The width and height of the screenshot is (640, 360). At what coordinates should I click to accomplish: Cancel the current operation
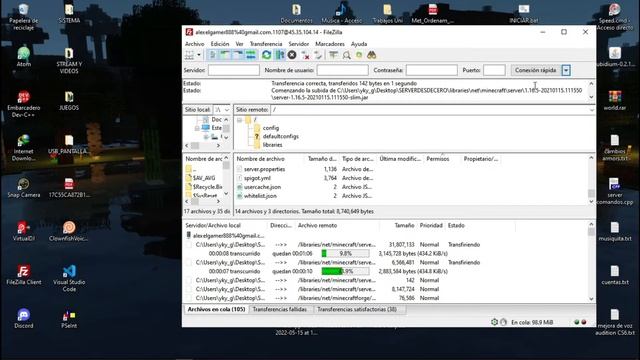pos(292,55)
